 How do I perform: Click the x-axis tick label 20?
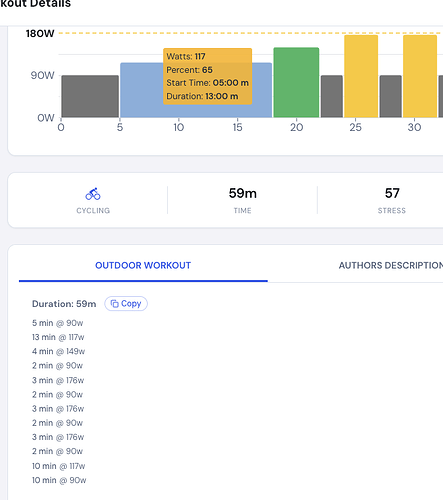(x=296, y=127)
